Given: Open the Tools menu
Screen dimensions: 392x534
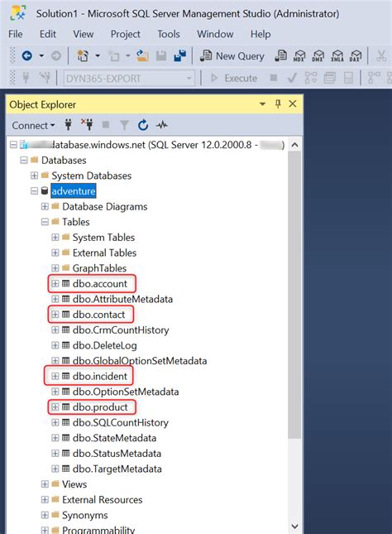Looking at the screenshot, I should pyautogui.click(x=169, y=34).
